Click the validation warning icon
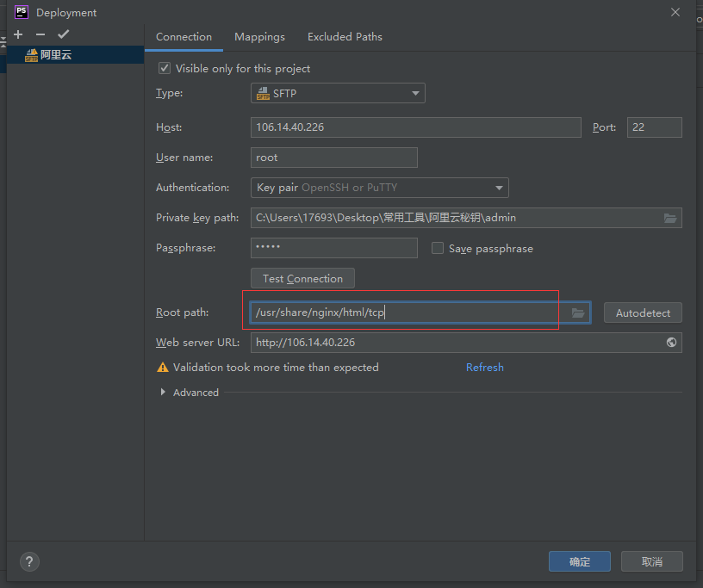Screen dimensions: 703x588 162,368
